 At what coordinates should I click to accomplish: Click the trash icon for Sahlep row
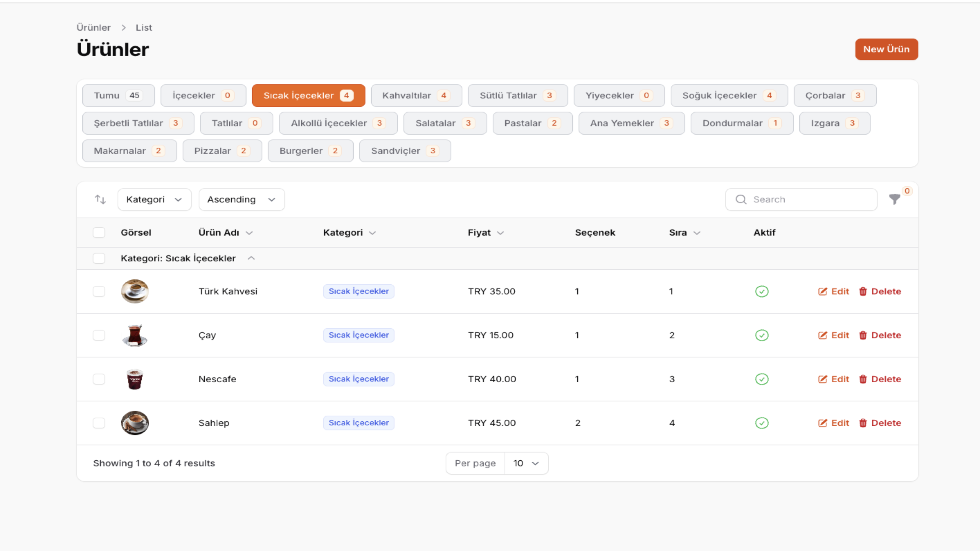click(x=863, y=423)
